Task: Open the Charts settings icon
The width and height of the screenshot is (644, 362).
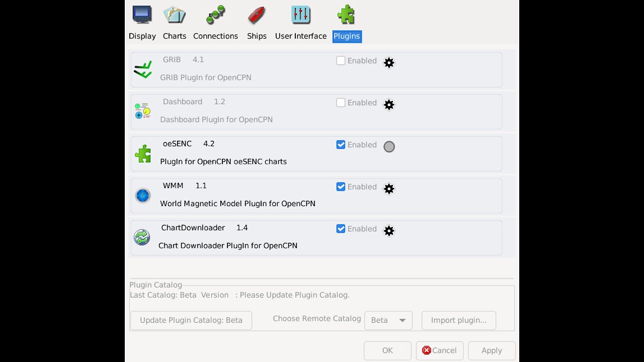Action: tap(175, 14)
